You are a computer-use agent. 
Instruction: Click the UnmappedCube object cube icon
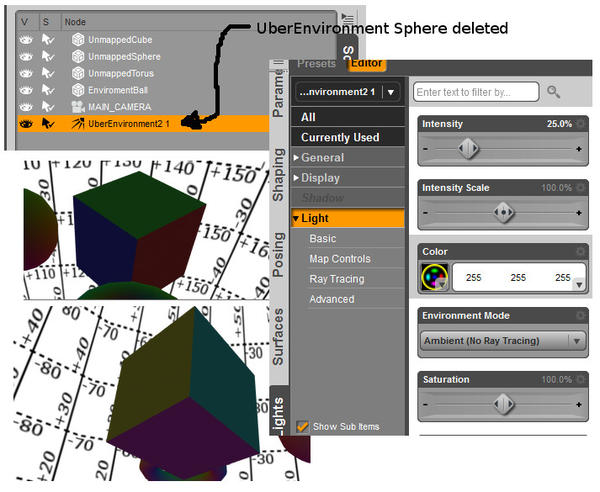[x=78, y=39]
